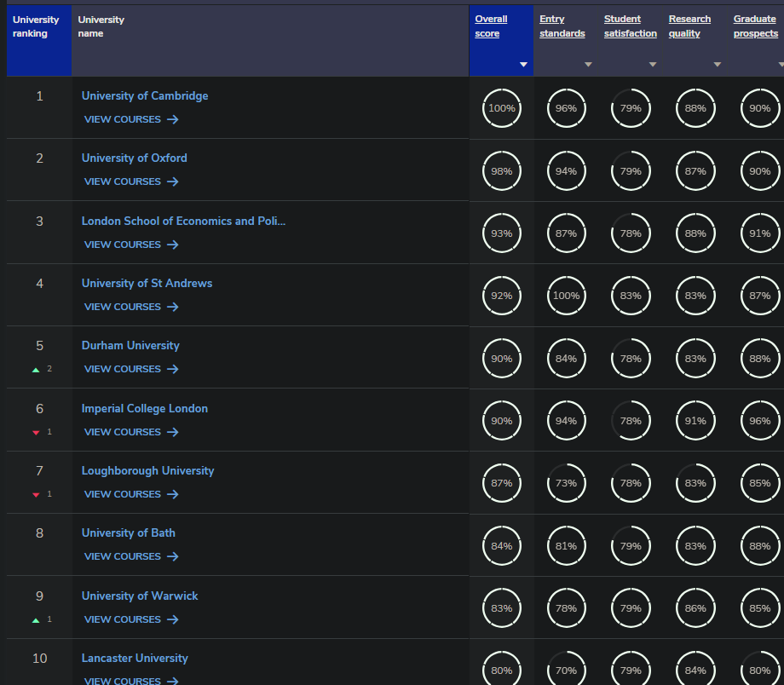Click LSE's 93% overall score circle
The image size is (784, 685).
(501, 233)
